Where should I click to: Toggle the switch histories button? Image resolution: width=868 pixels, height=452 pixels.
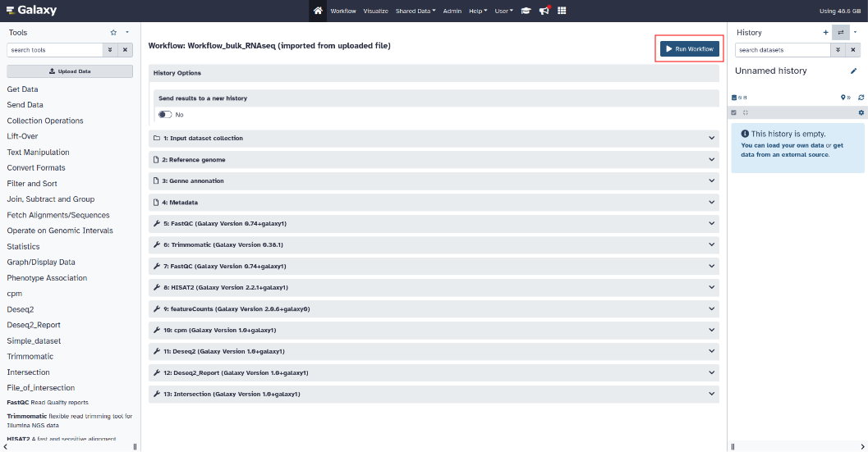[x=840, y=32]
